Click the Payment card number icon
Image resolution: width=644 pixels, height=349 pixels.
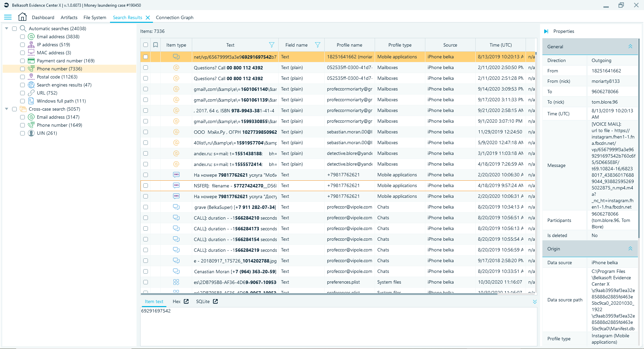(x=31, y=61)
